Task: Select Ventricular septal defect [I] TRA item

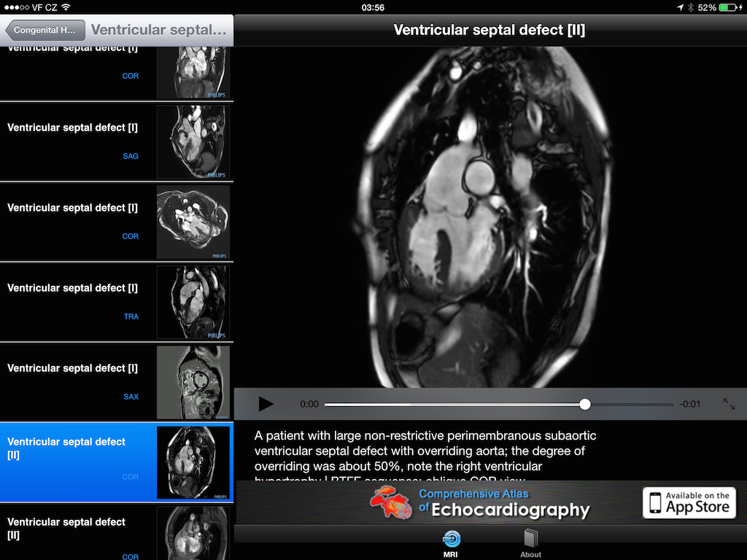Action: click(117, 302)
